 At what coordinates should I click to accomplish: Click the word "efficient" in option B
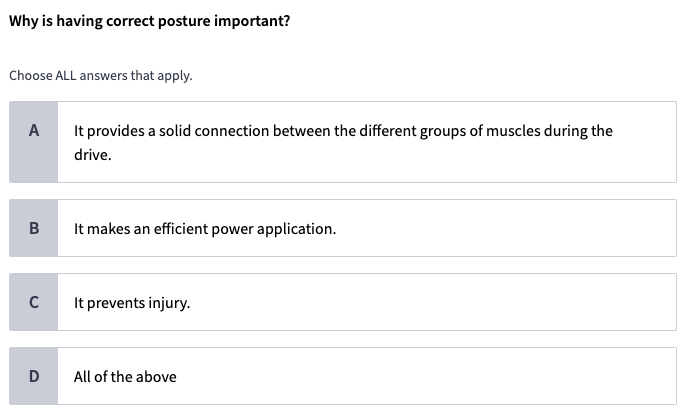coord(179,229)
